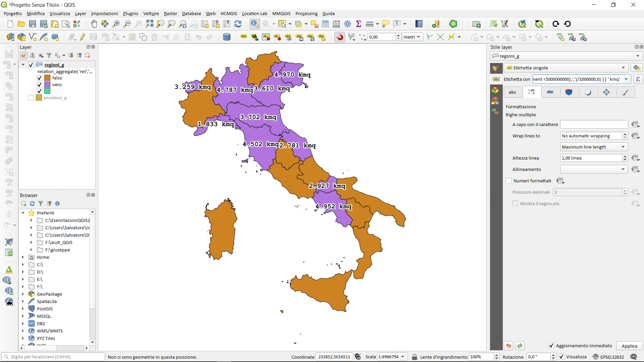
Task: Click the Identify Features tool
Action: tap(255, 24)
